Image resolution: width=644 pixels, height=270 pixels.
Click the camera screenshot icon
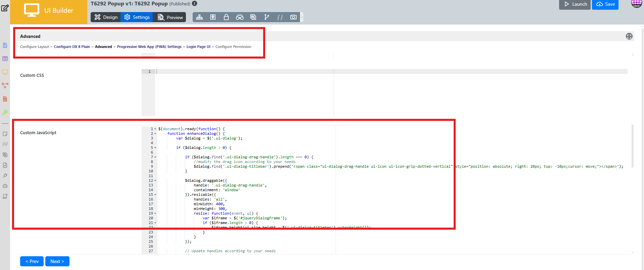[293, 17]
